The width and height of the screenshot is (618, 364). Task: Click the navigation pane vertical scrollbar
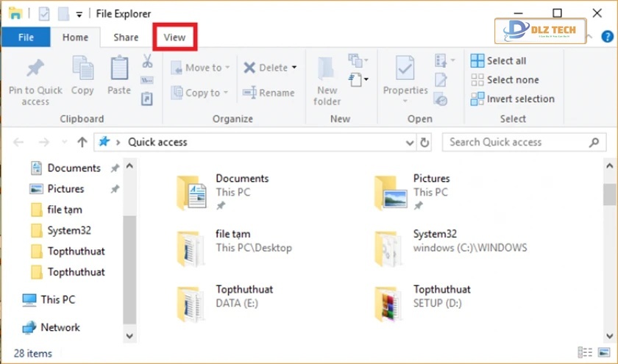pos(129,250)
